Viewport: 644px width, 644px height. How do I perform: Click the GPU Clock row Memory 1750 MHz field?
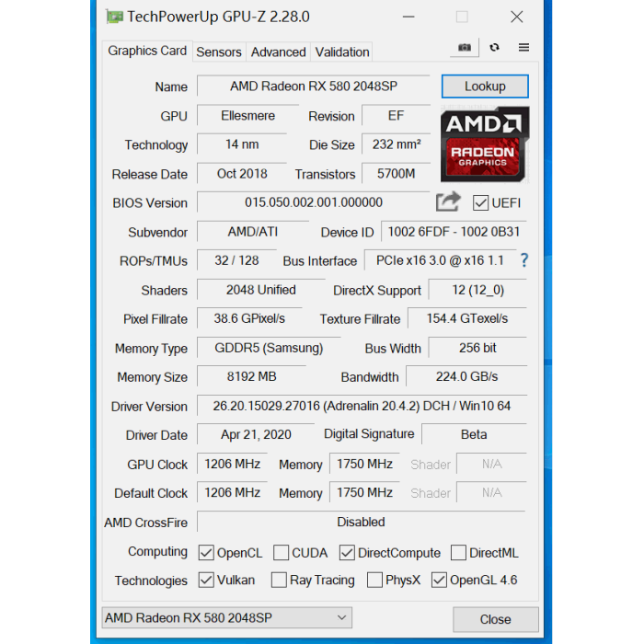click(x=364, y=464)
